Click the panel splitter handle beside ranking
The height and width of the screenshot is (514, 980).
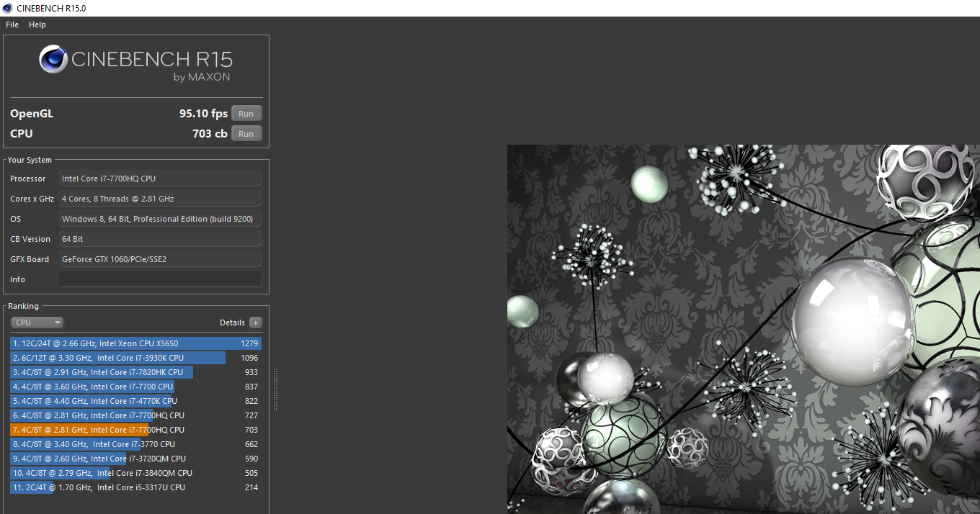tap(275, 389)
